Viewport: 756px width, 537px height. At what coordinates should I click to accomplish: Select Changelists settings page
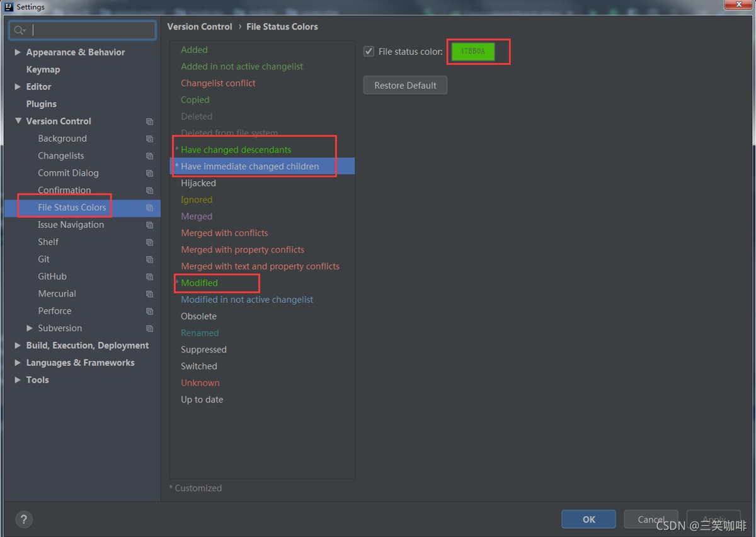coord(60,155)
